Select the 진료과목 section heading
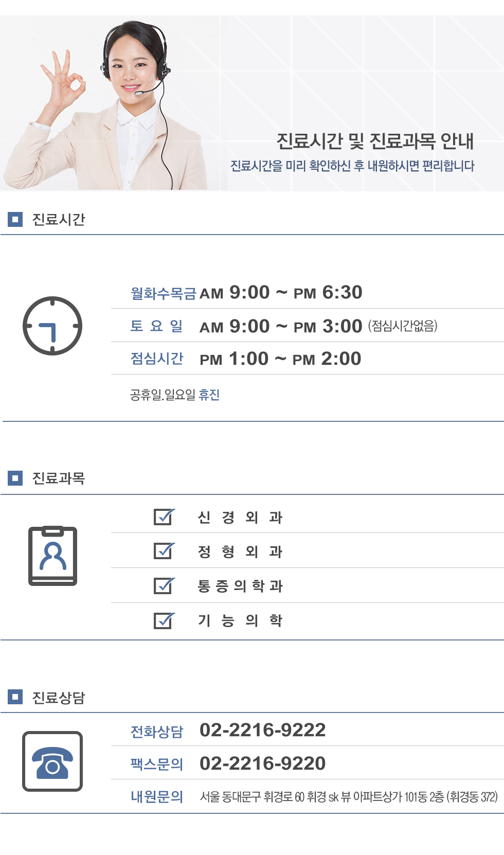This screenshot has width=504, height=855. point(59,478)
